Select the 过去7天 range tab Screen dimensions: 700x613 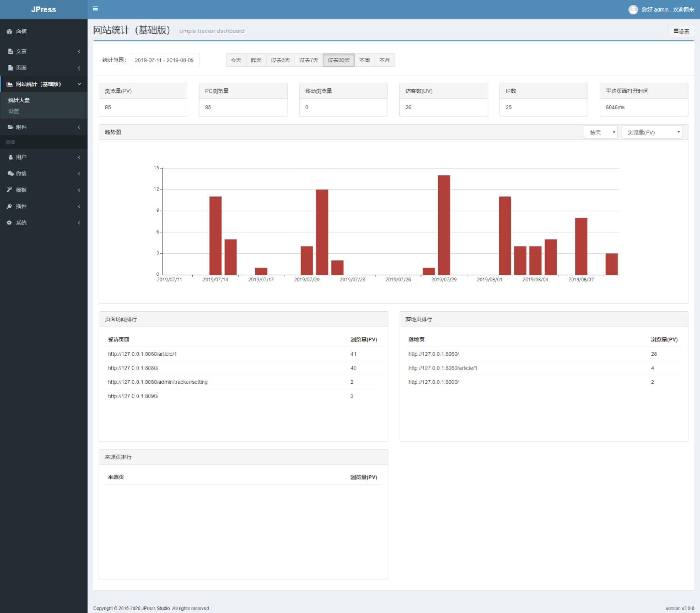tap(309, 60)
